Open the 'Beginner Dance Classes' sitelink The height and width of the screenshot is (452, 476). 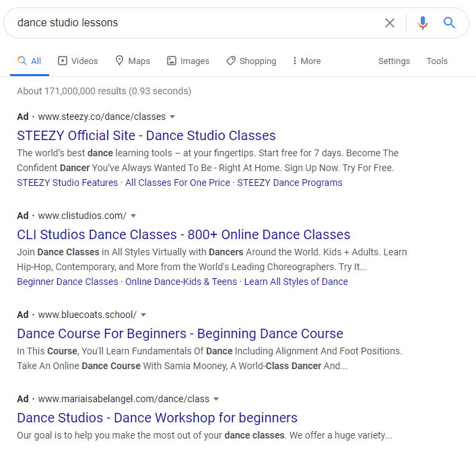67,282
